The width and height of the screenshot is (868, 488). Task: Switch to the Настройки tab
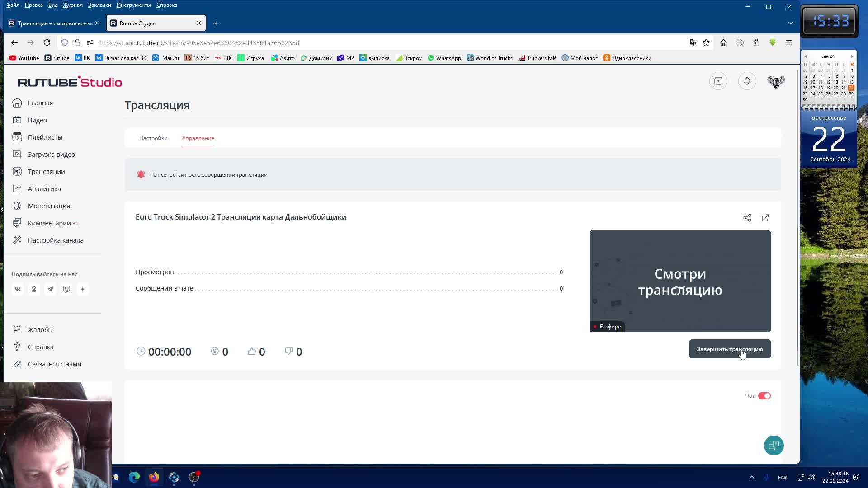153,138
